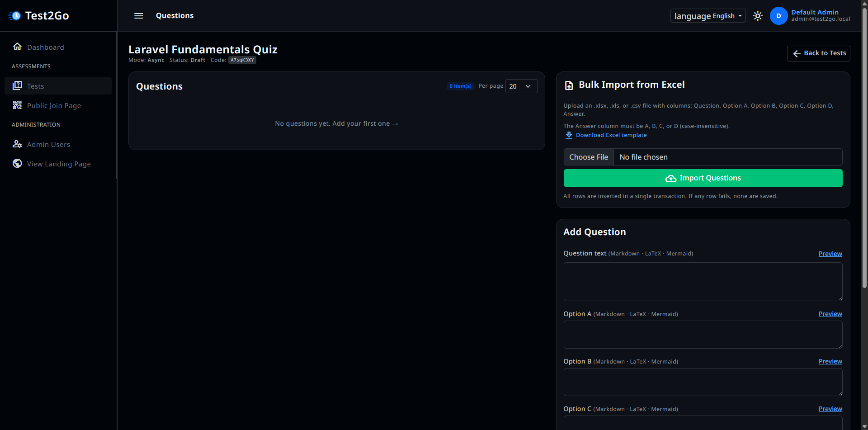Go to Tests in the sidebar
This screenshot has height=430, width=868.
pyautogui.click(x=58, y=86)
